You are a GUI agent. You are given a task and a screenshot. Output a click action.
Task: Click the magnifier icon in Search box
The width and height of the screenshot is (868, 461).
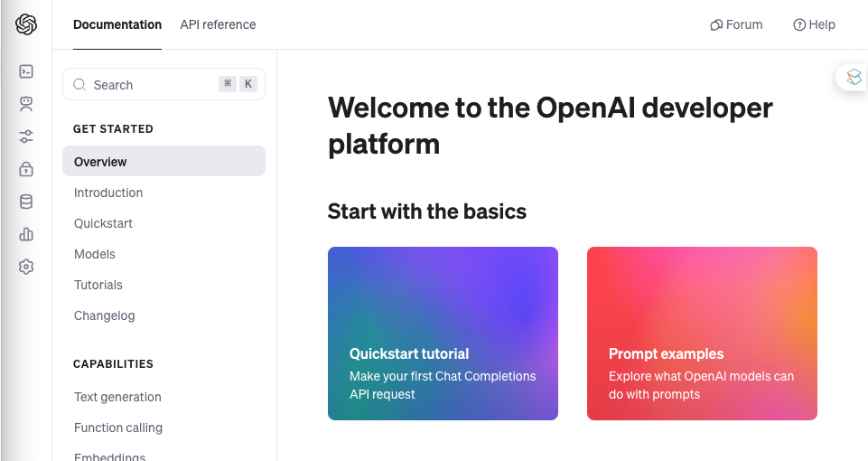pyautogui.click(x=79, y=85)
